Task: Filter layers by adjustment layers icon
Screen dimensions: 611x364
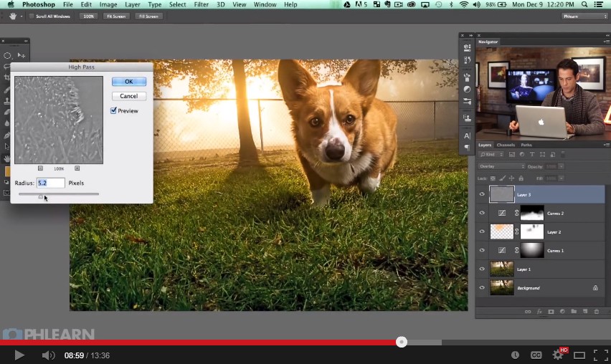Action: pos(522,155)
